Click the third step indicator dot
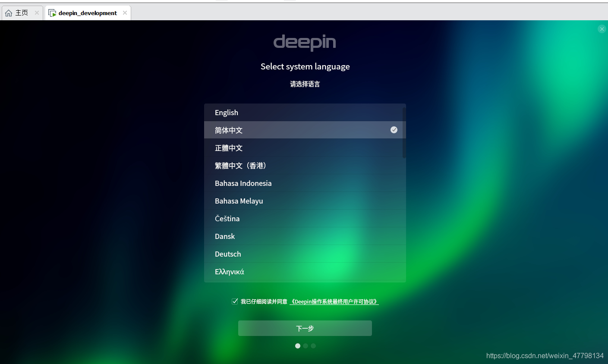 click(313, 346)
